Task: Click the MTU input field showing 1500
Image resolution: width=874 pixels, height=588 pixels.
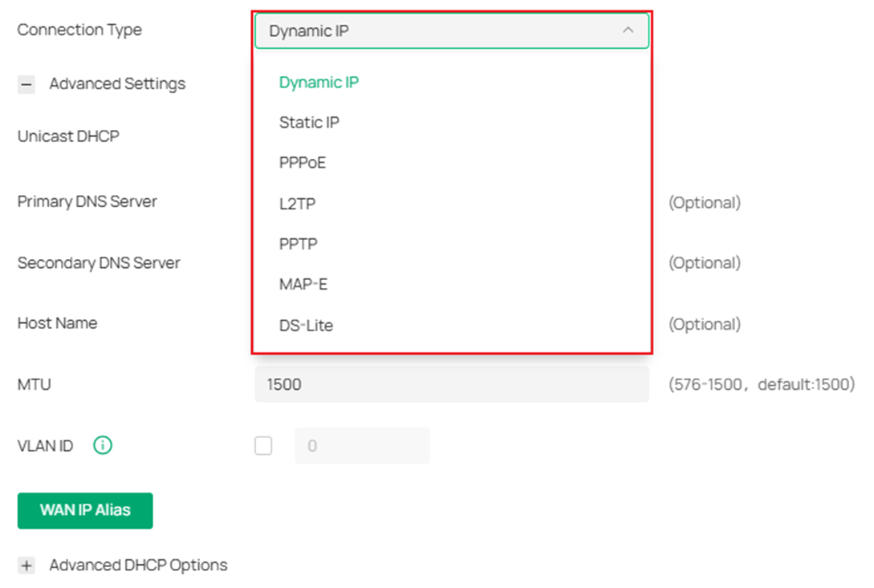Action: (452, 384)
